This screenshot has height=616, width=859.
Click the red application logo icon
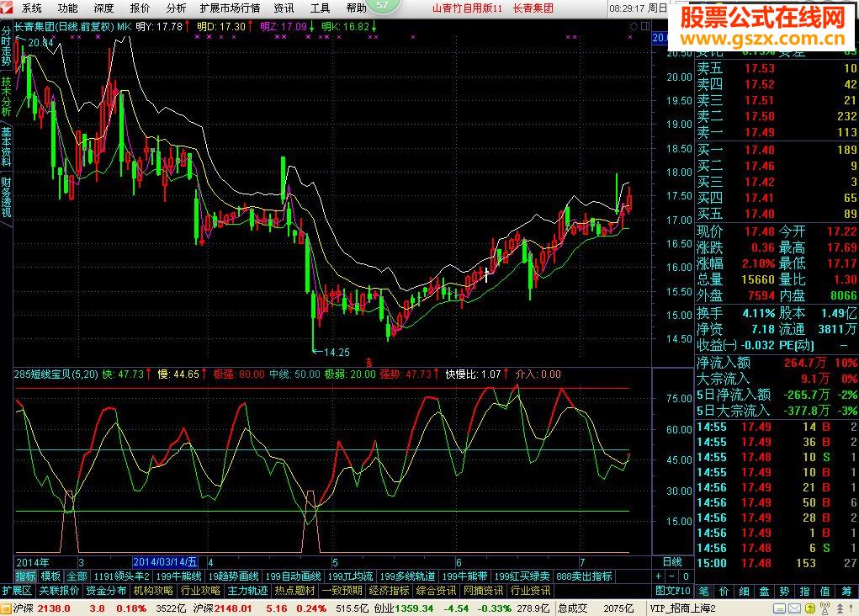pos(7,8)
